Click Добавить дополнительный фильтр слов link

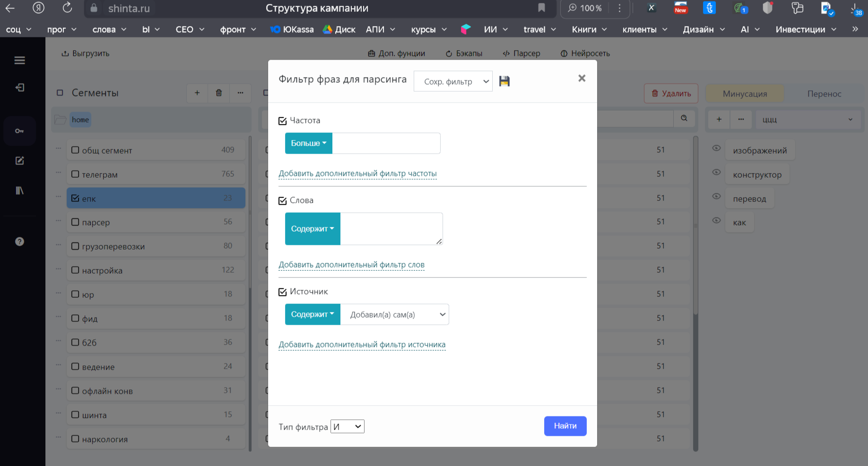coord(351,265)
